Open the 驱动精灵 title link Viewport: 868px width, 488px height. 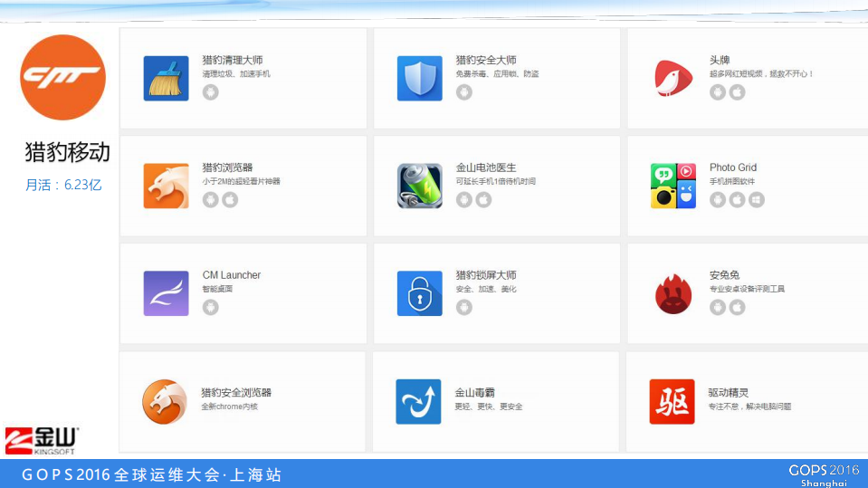[x=729, y=393]
